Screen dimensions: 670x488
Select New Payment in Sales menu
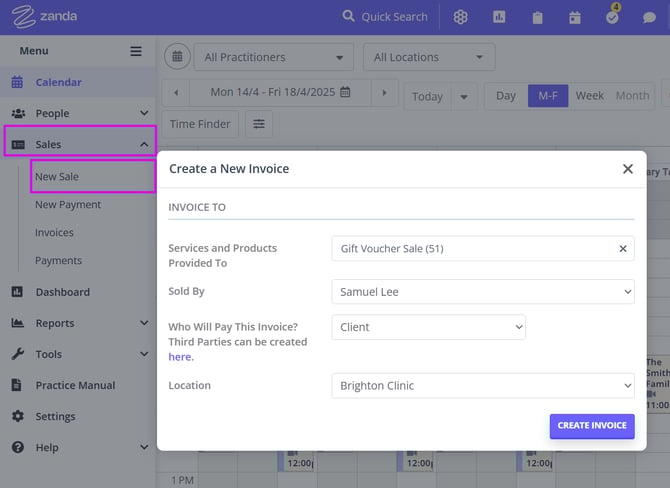[68, 205]
